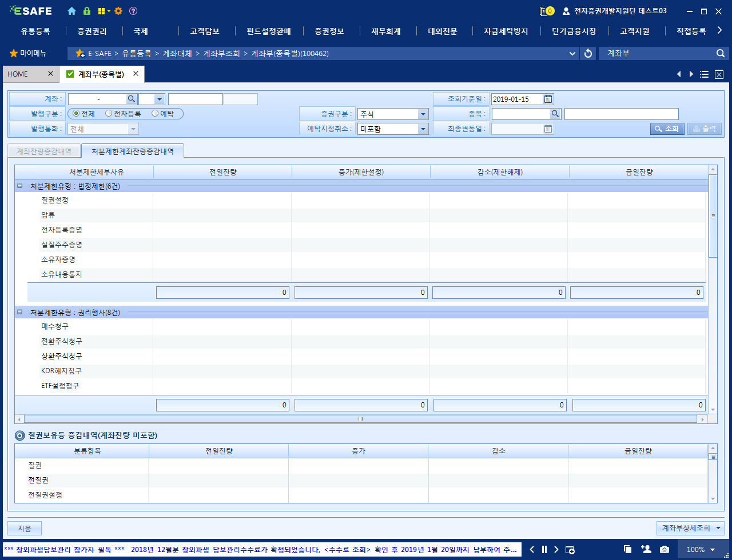Select the 전체 radio for 발행구분
This screenshot has height=560, width=732.
pos(77,114)
